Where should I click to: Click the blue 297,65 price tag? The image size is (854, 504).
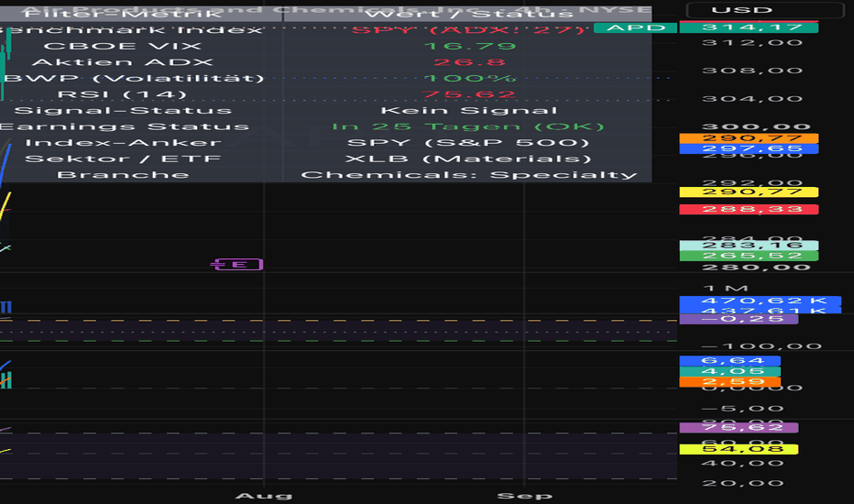[749, 148]
